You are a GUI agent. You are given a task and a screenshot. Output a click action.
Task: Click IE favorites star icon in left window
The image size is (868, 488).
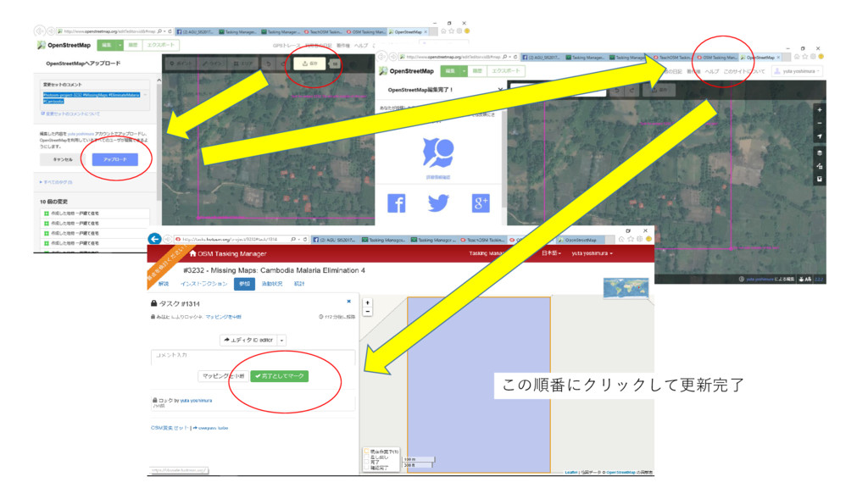(x=451, y=31)
